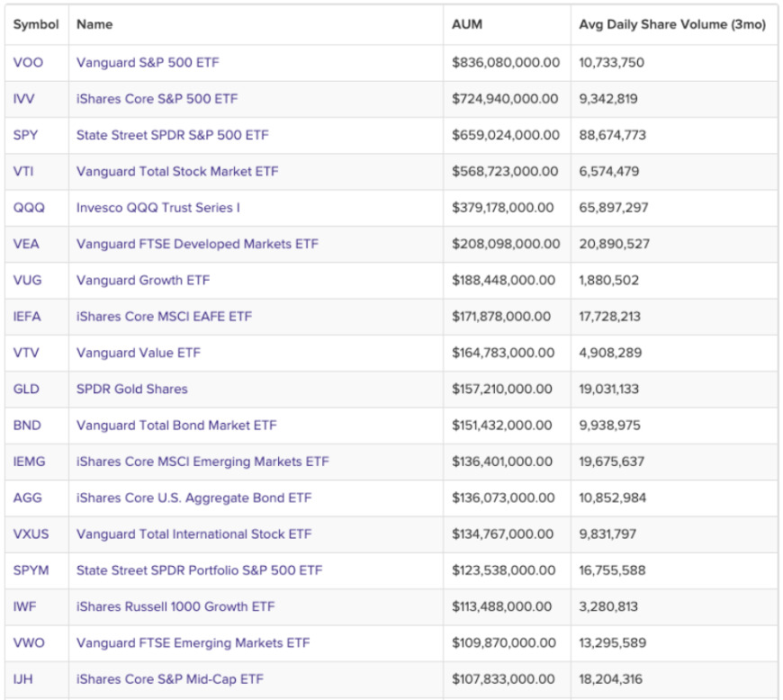Select the Vanguard Value ETF link

pos(139,353)
